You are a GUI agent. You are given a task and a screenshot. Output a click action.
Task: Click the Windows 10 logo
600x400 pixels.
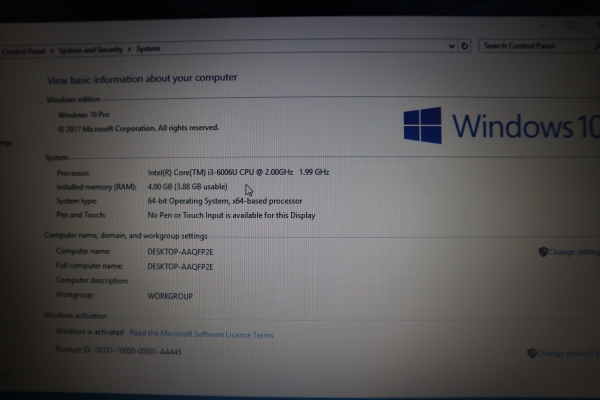click(501, 126)
